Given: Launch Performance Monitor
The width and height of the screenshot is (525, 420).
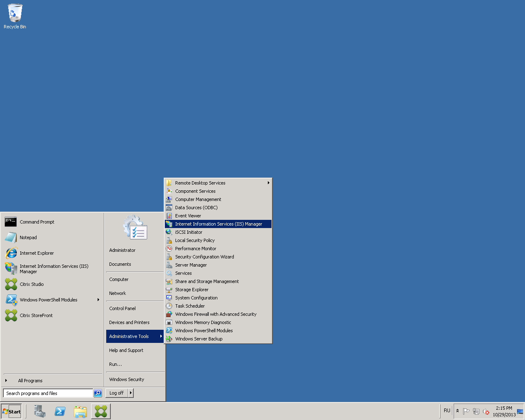Looking at the screenshot, I should (x=218, y=249).
